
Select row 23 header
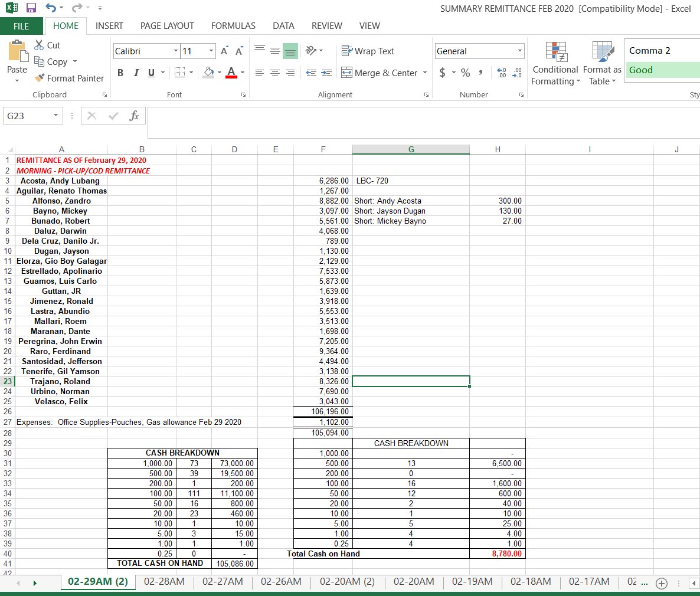tap(8, 381)
